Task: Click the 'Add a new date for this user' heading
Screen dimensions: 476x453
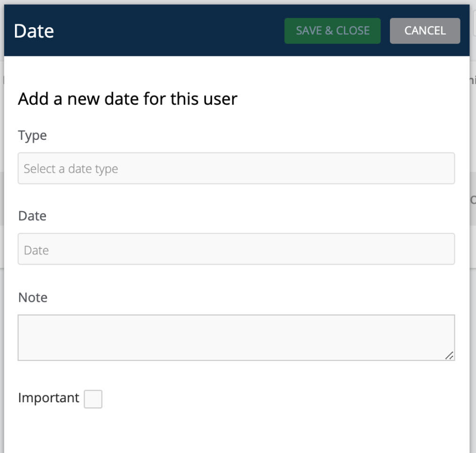Action: pos(127,99)
